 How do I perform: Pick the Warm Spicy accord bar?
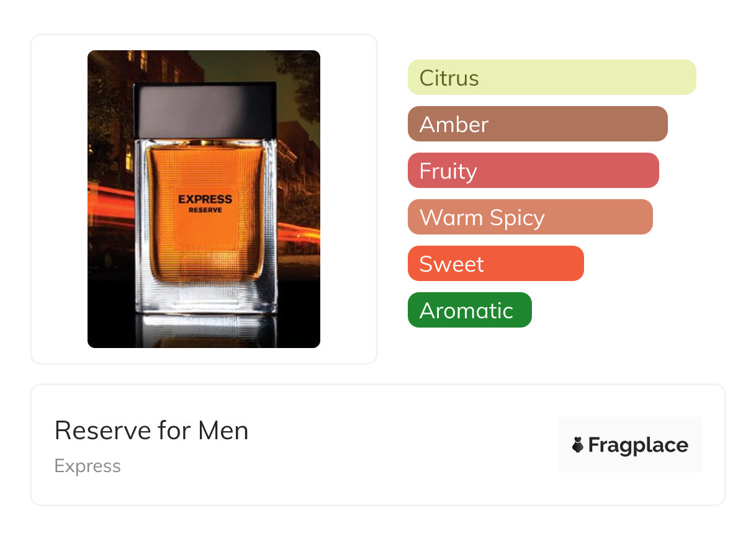coord(530,217)
